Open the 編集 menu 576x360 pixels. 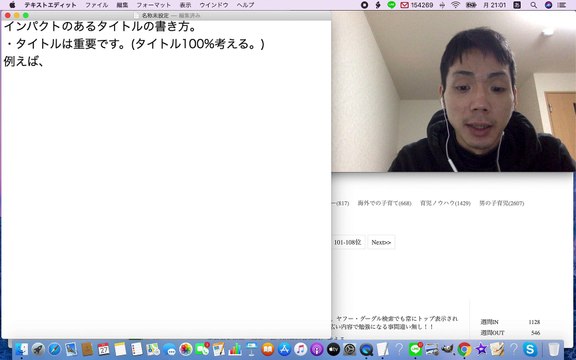tap(122, 5)
